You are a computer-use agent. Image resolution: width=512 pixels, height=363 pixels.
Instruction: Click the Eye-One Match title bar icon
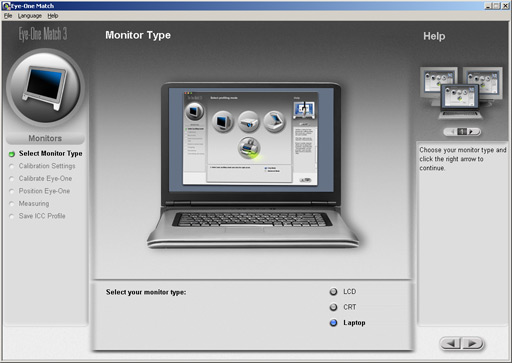6,6
